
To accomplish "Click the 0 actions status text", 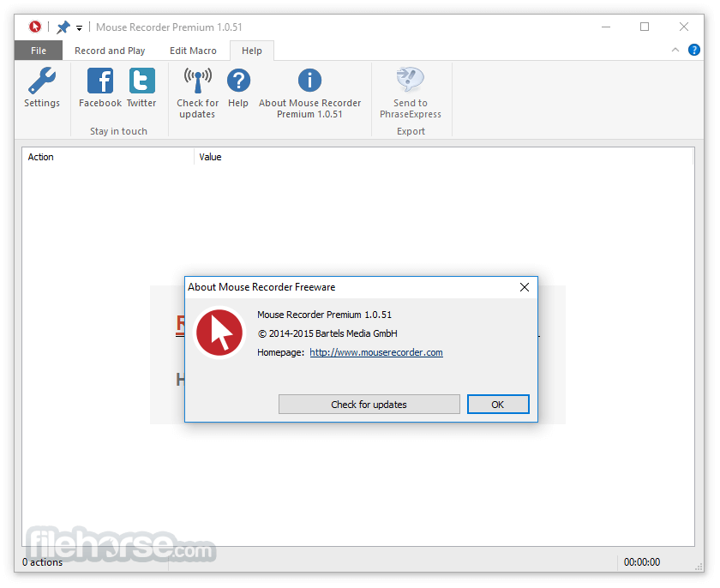I will tap(42, 562).
